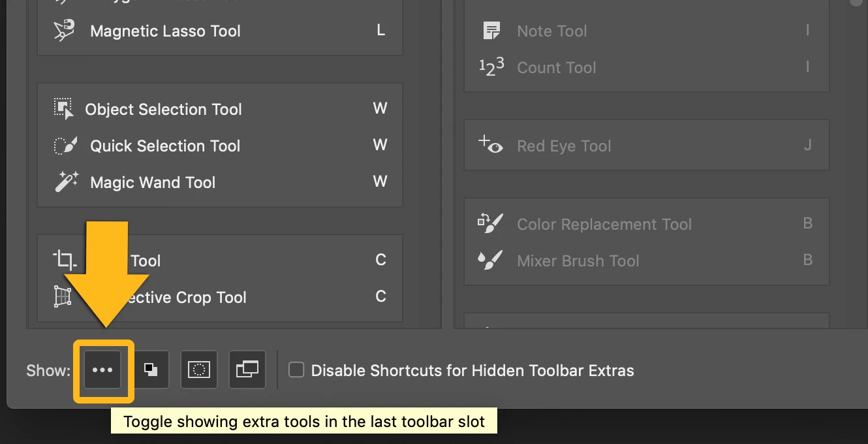Viewport: 868px width, 444px height.
Task: Select the Crop Tool icon
Action: 64,260
